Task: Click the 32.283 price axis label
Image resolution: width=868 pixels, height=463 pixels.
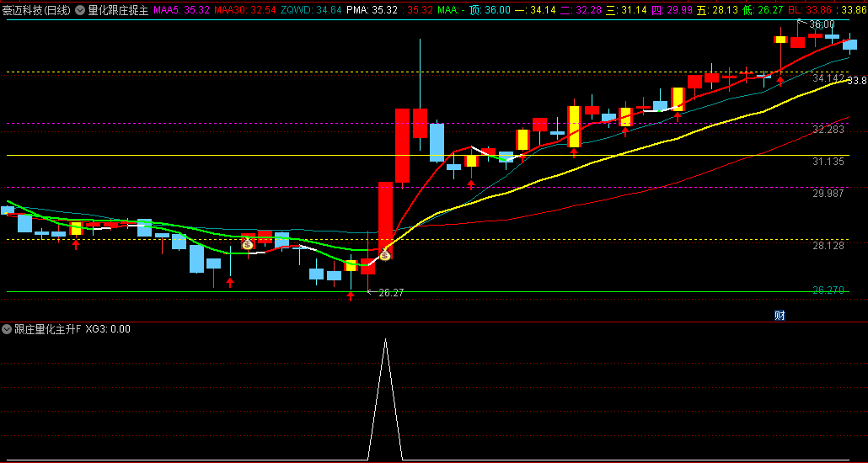Action: (828, 129)
